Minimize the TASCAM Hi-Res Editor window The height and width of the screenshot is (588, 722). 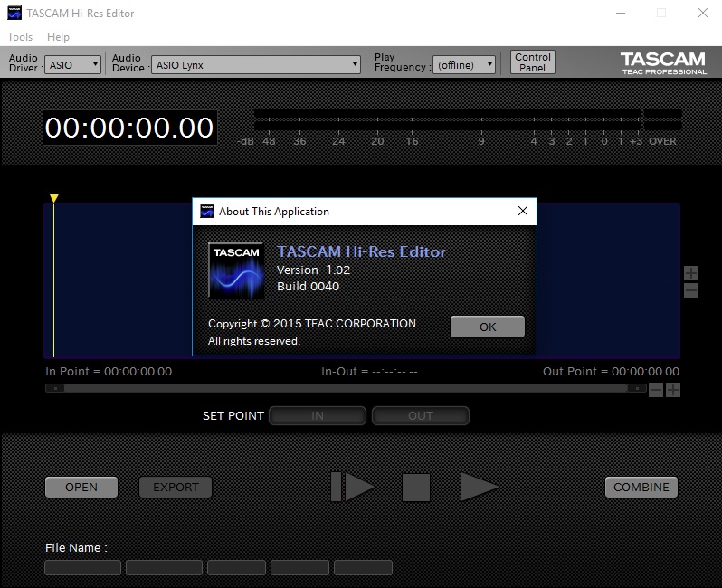621,13
